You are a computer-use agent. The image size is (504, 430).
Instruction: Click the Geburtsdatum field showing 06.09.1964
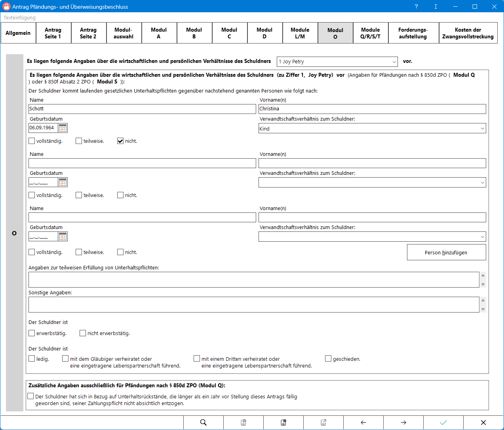point(43,128)
